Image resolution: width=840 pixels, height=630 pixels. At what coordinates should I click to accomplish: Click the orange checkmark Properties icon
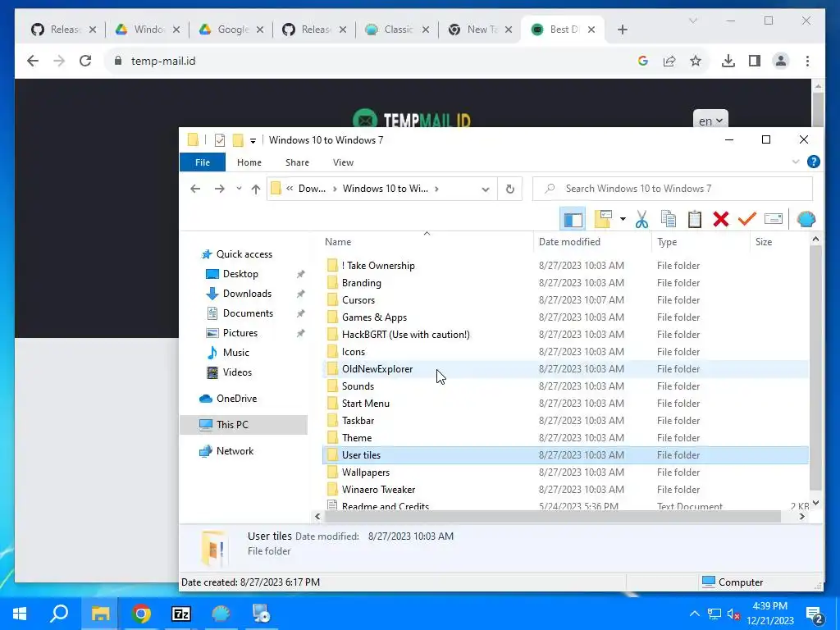(746, 218)
